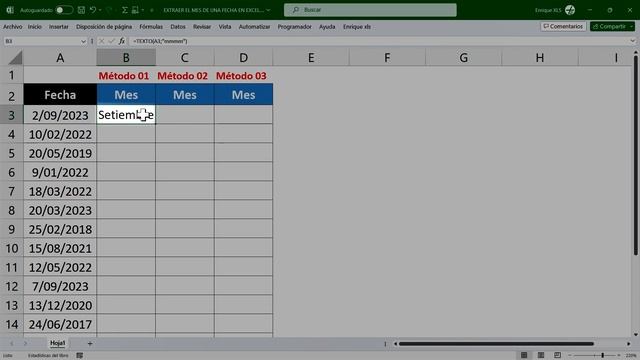Click into the Buscar search box
Screen dimensions: 640x360
pos(370,10)
